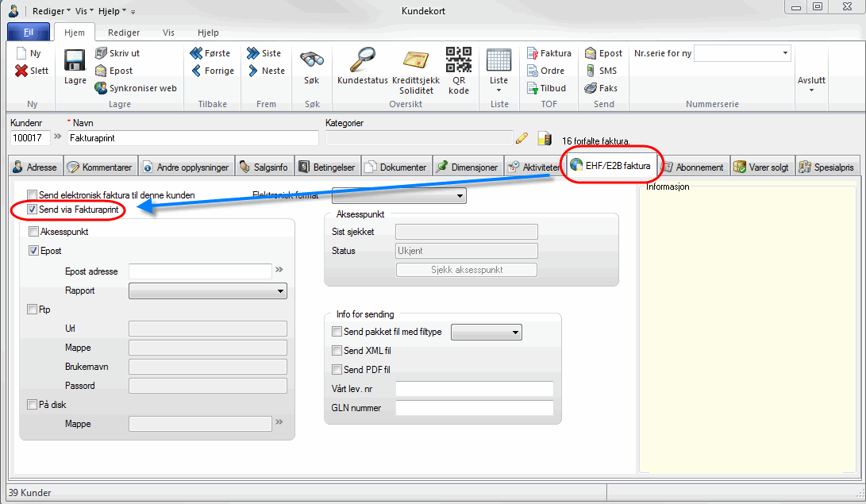This screenshot has width=866, height=504.
Task: Enable Send PDF fil checkbox
Action: (337, 369)
